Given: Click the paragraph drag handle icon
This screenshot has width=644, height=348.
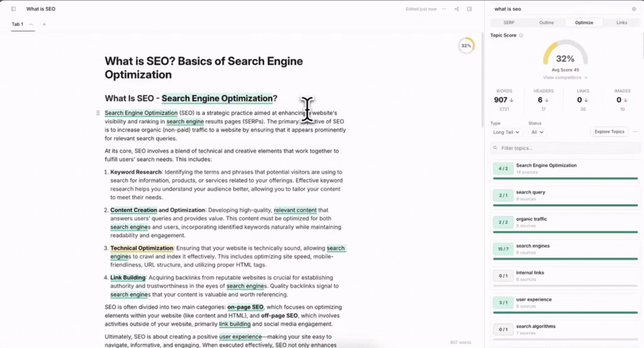Looking at the screenshot, I should (x=97, y=113).
